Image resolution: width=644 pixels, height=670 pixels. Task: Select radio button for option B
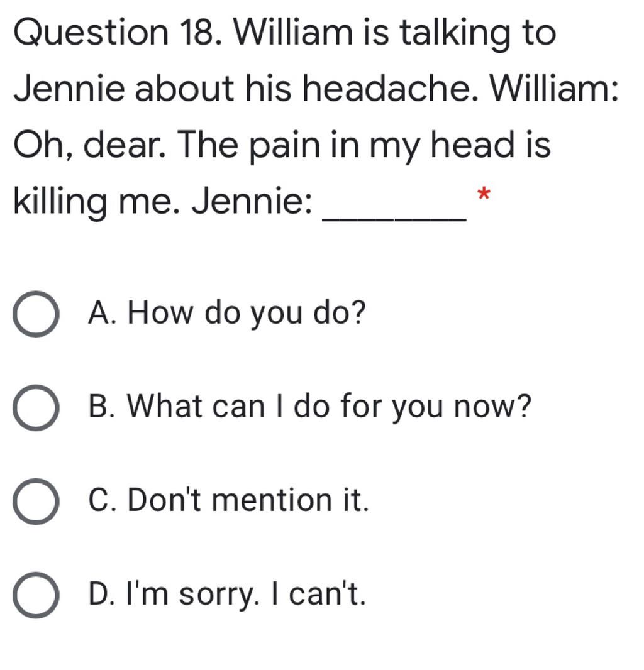36,408
